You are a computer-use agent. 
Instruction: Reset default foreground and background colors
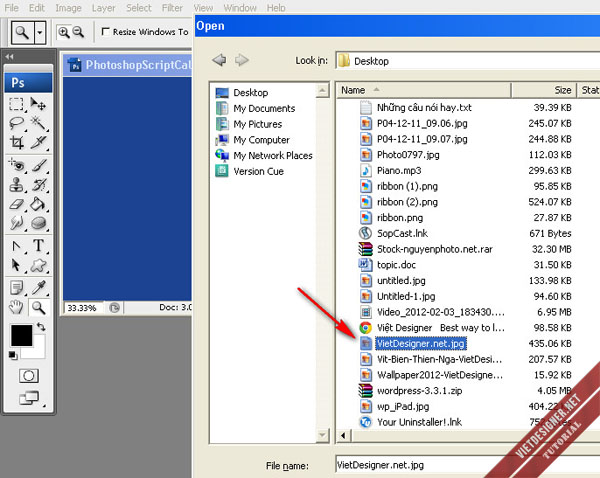(13, 356)
